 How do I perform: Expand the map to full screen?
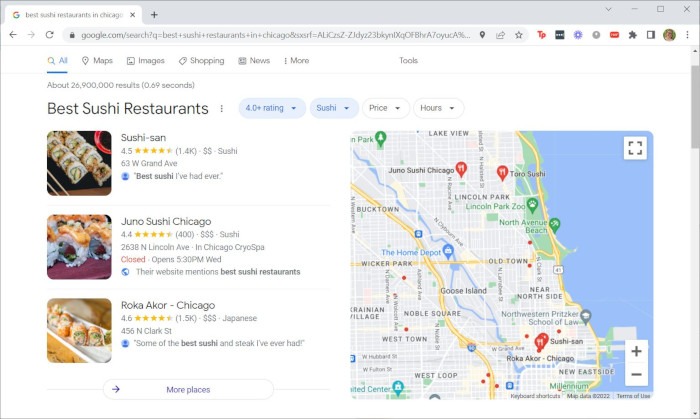(x=635, y=148)
